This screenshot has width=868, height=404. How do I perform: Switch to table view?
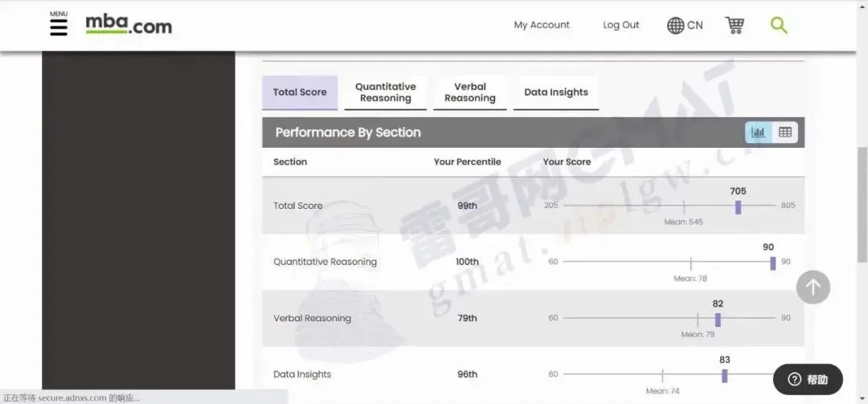(x=784, y=133)
